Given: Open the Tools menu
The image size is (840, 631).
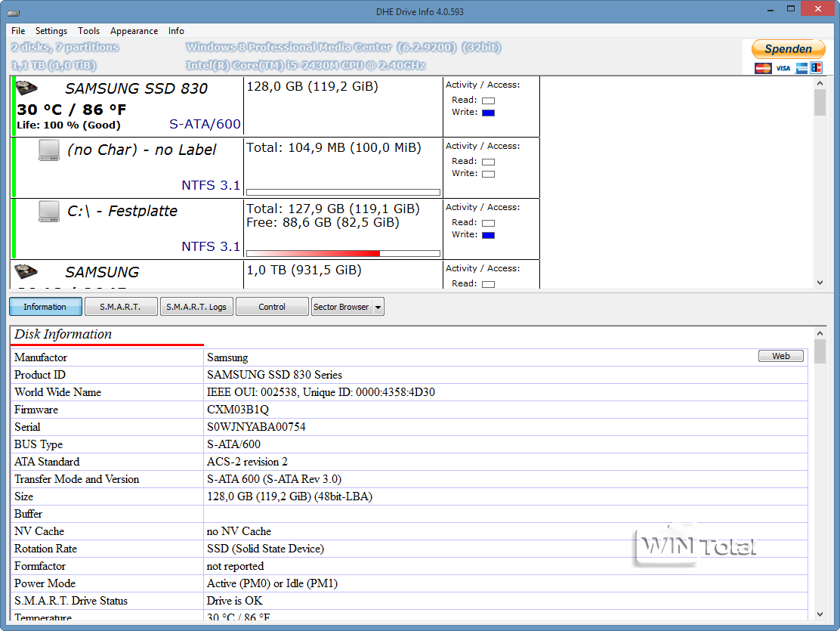Looking at the screenshot, I should pos(88,31).
